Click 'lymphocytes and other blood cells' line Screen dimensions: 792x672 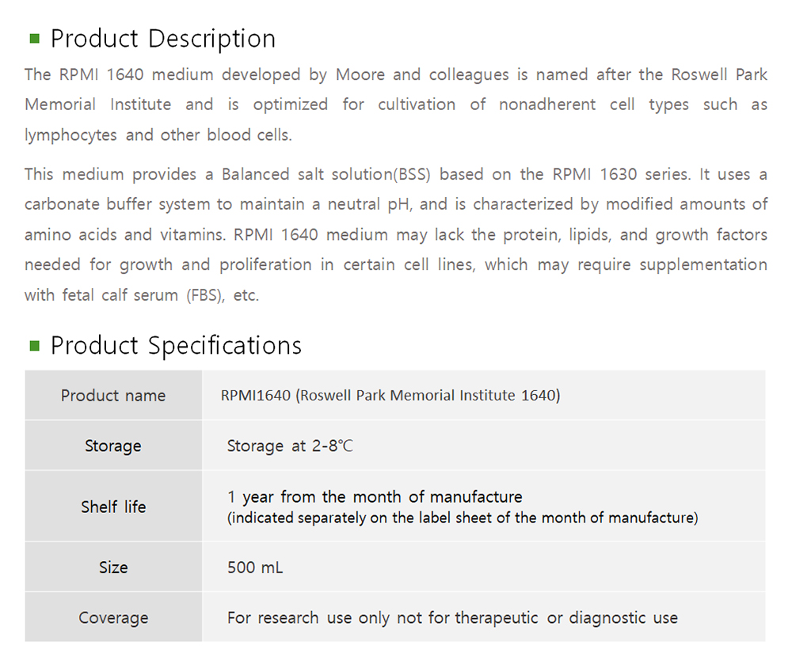coord(158,135)
